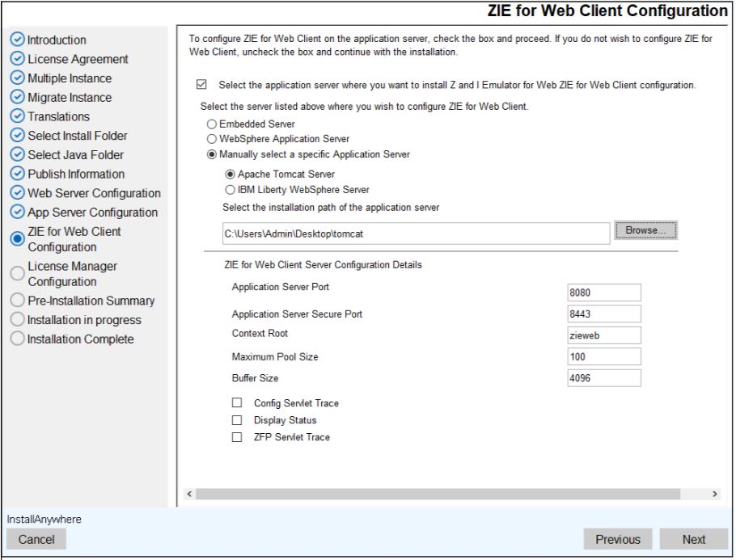This screenshot has height=560, width=736.
Task: Click the 'Migrate Instance' step label
Action: [x=70, y=98]
